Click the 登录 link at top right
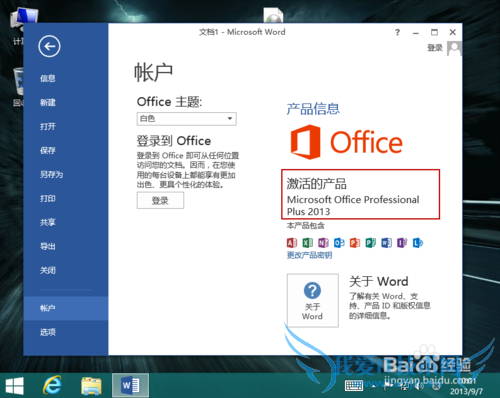Image resolution: width=500 pixels, height=398 pixels. 435,48
